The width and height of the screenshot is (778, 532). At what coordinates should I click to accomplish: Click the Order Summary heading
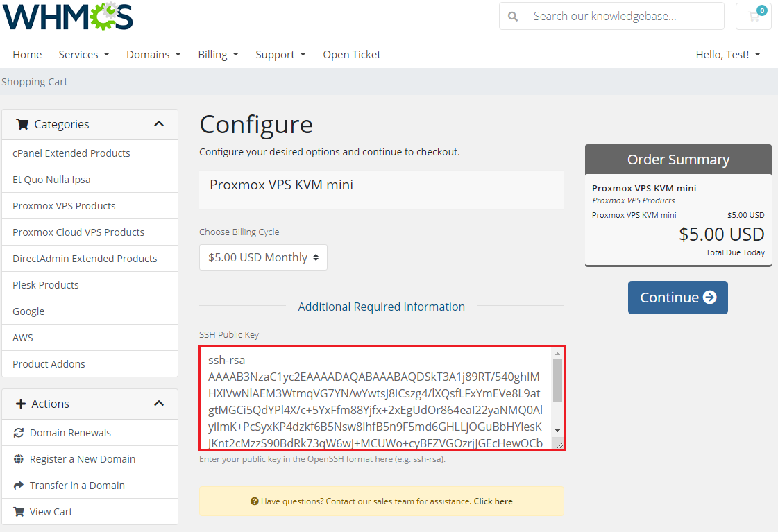pyautogui.click(x=678, y=160)
